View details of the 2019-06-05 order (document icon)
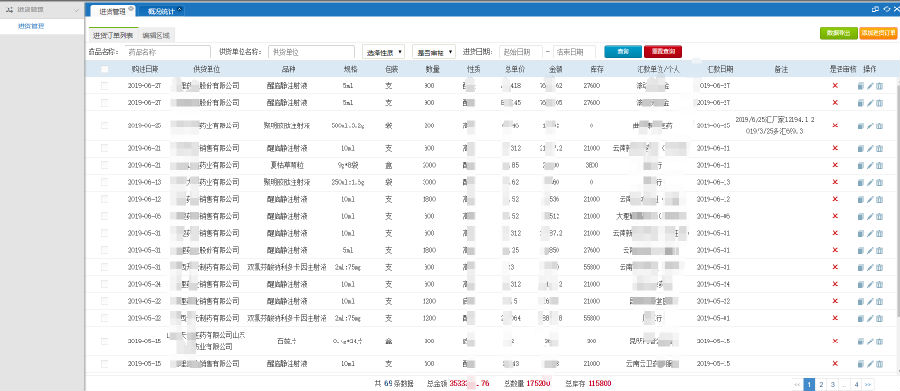This screenshot has height=391, width=900. coord(860,216)
